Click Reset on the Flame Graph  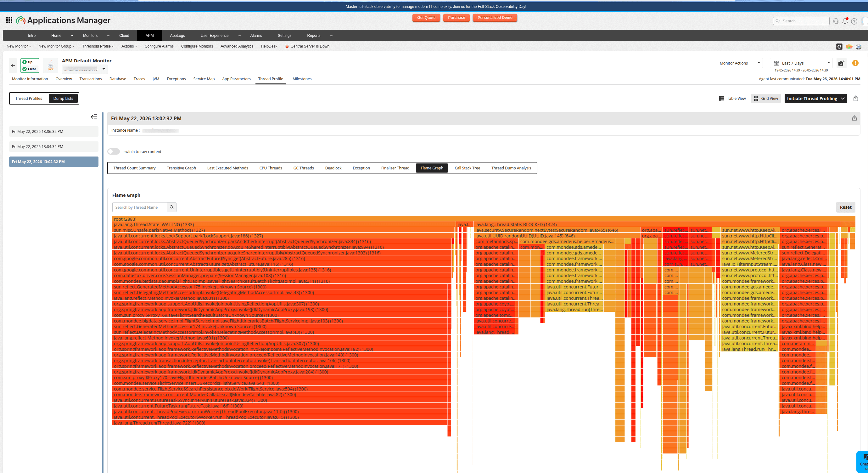[845, 207]
